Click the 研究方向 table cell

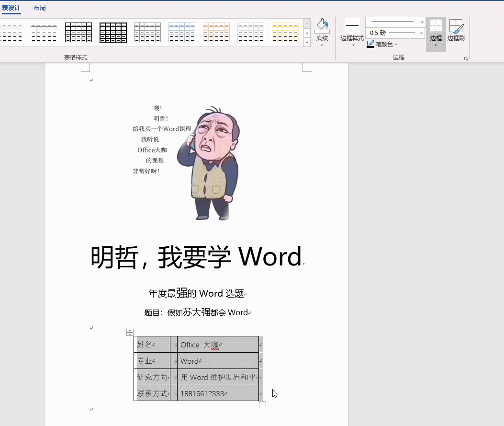pos(152,377)
